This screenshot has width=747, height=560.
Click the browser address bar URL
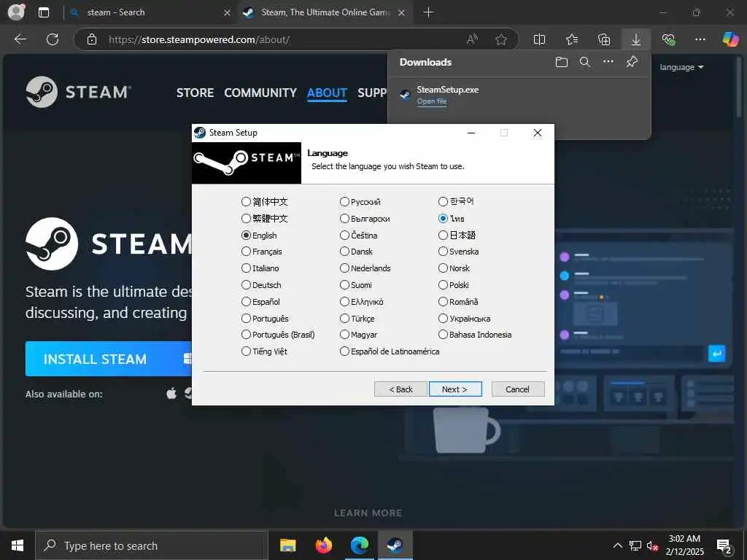pos(198,39)
